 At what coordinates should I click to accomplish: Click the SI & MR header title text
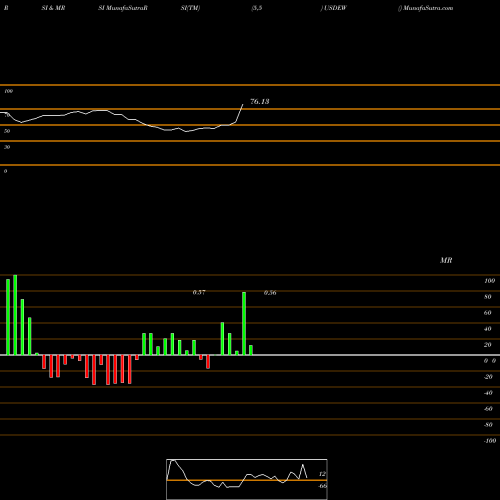53,8
